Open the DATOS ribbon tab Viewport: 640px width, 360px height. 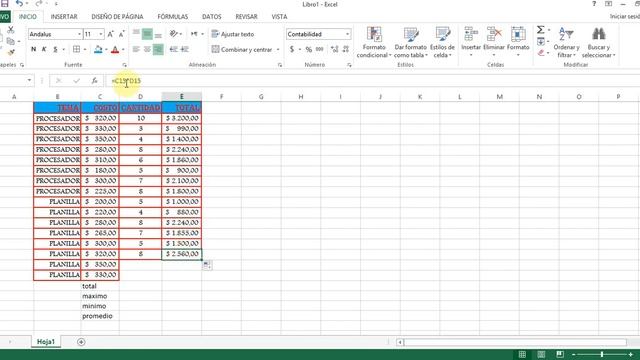point(211,17)
